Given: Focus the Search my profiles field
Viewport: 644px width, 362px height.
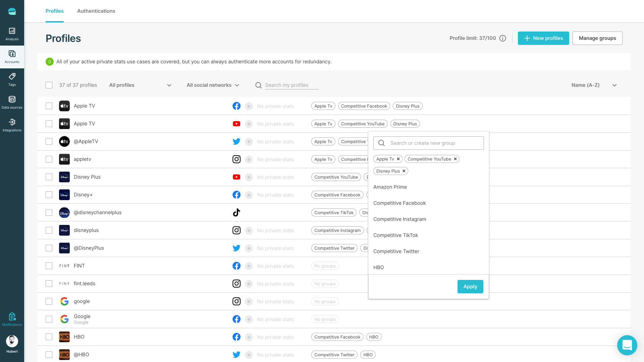Looking at the screenshot, I should pyautogui.click(x=291, y=85).
